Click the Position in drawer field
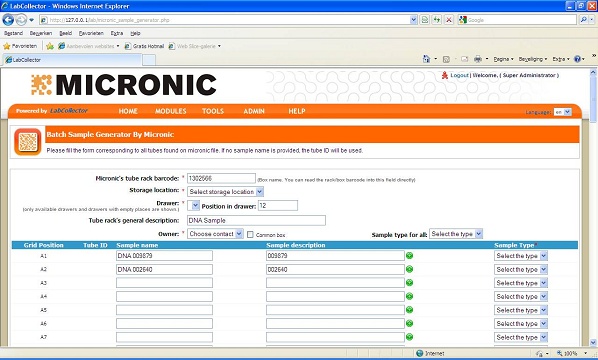Viewport: 598px width, 360px height. tap(278, 206)
